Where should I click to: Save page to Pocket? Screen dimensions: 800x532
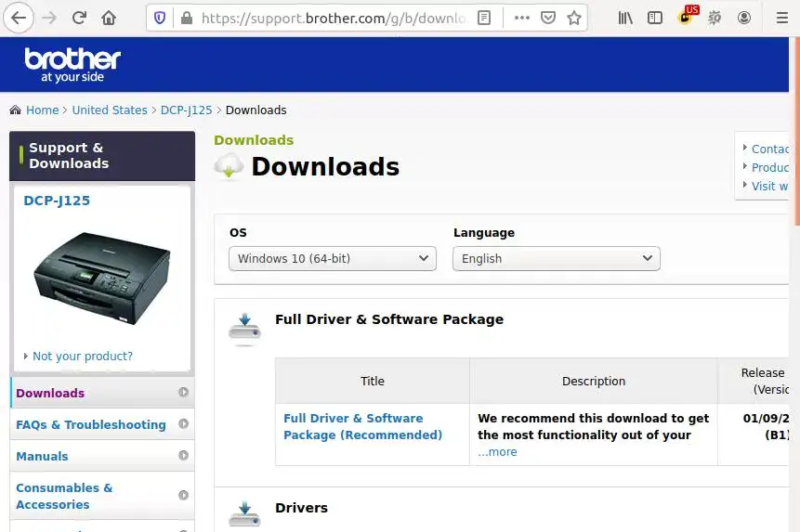[x=548, y=19]
